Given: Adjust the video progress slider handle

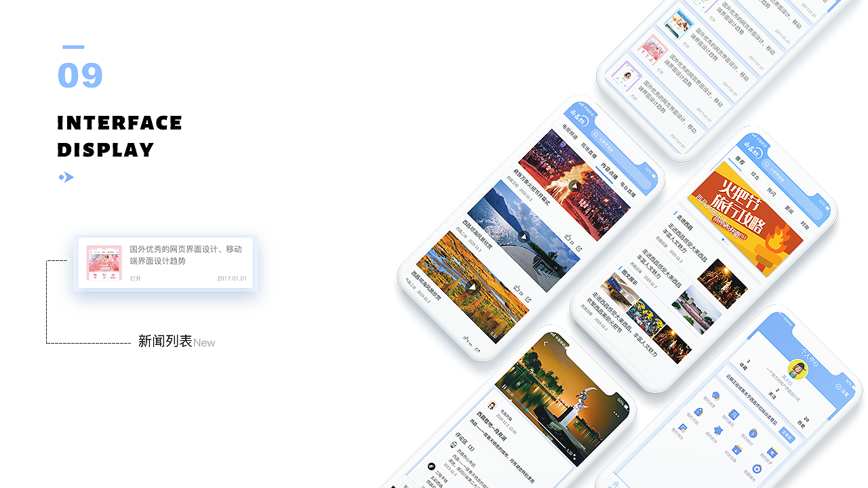Looking at the screenshot, I should point(528,409).
